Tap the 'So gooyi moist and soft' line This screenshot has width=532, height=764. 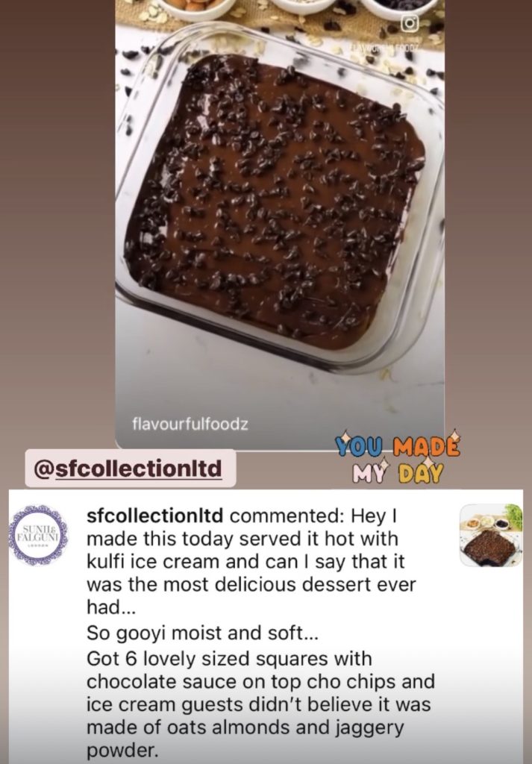click(202, 633)
